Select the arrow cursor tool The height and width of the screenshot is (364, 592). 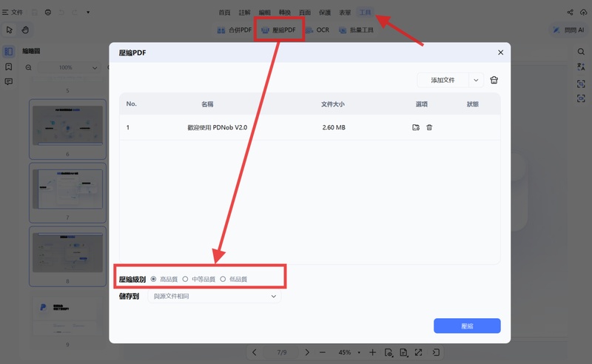pos(10,30)
